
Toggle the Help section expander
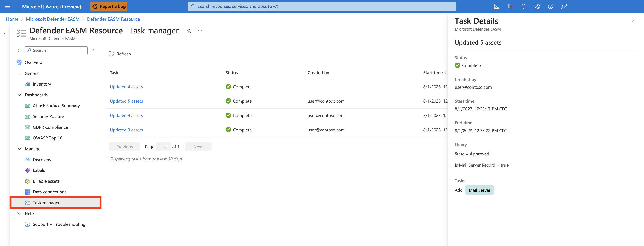(x=19, y=213)
